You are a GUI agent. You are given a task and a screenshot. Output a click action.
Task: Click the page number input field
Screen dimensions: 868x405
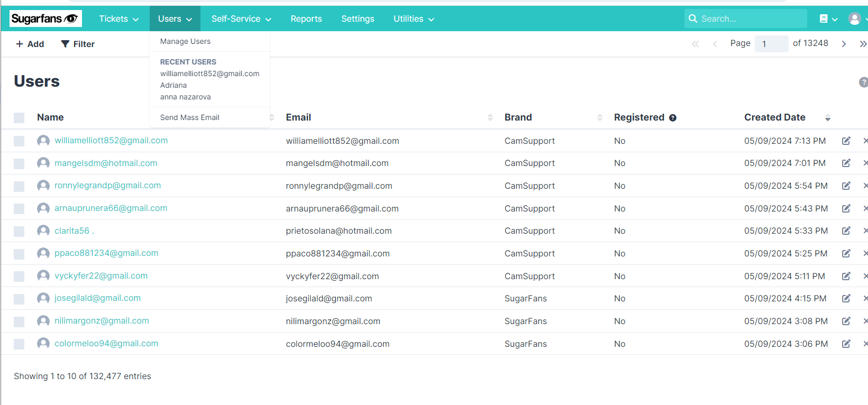(772, 44)
